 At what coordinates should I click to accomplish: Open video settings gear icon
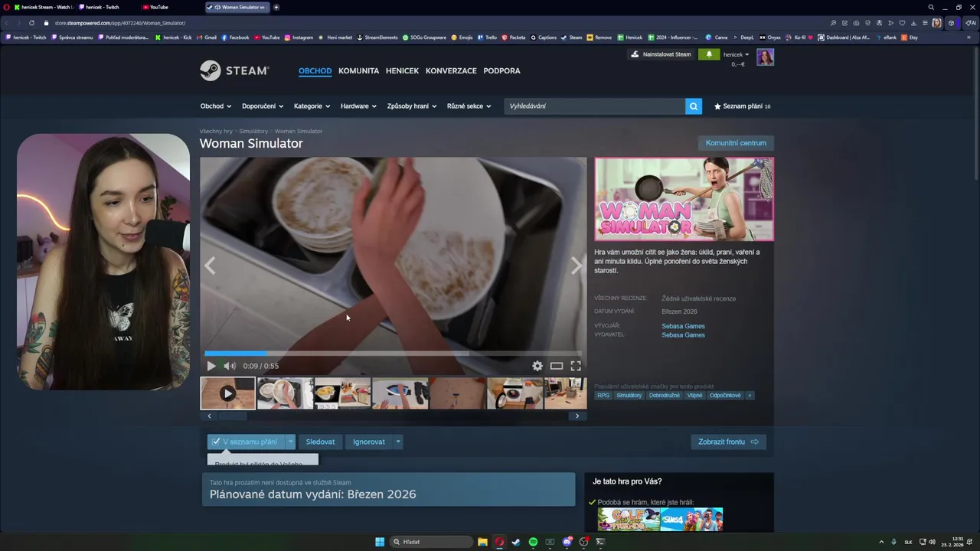[537, 366]
